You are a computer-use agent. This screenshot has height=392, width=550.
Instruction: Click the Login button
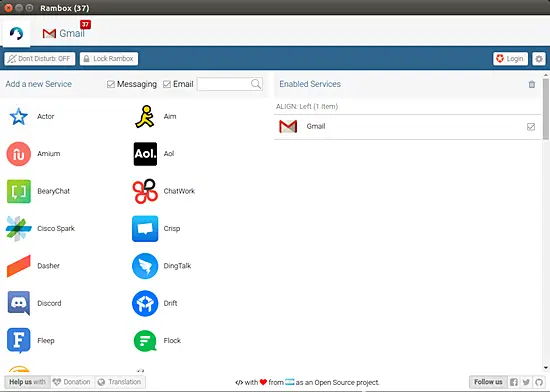(x=510, y=59)
